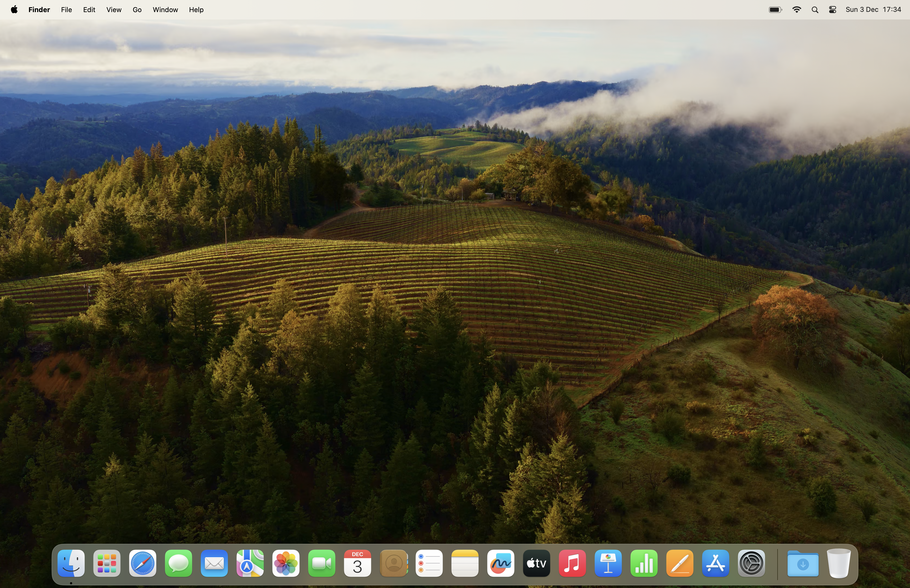
Task: Open the Apple menu
Action: tap(14, 10)
